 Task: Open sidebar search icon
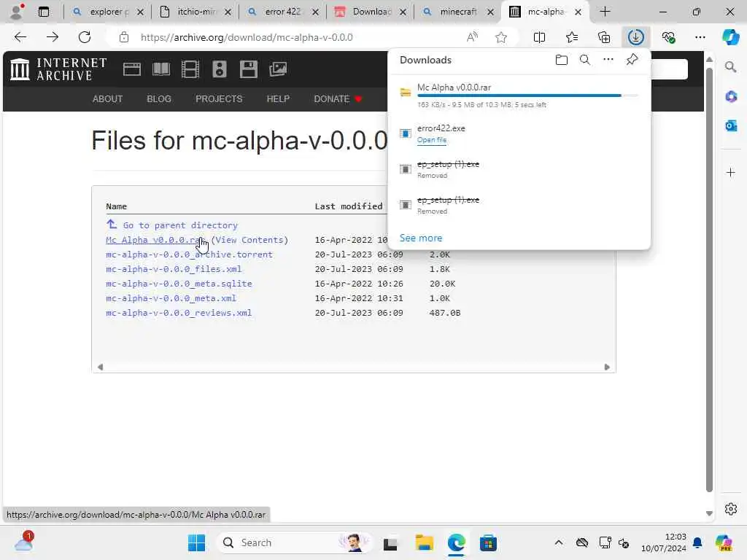click(x=730, y=67)
